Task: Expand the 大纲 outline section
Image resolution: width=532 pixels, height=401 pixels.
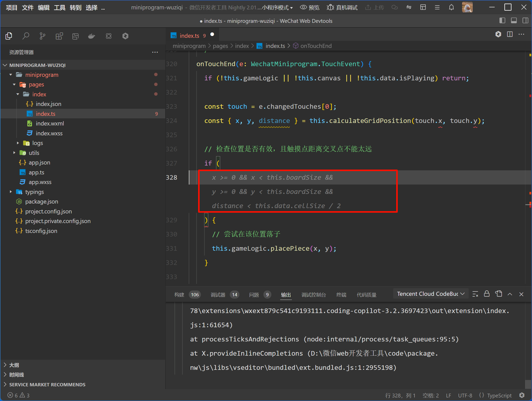Action: tap(14, 365)
